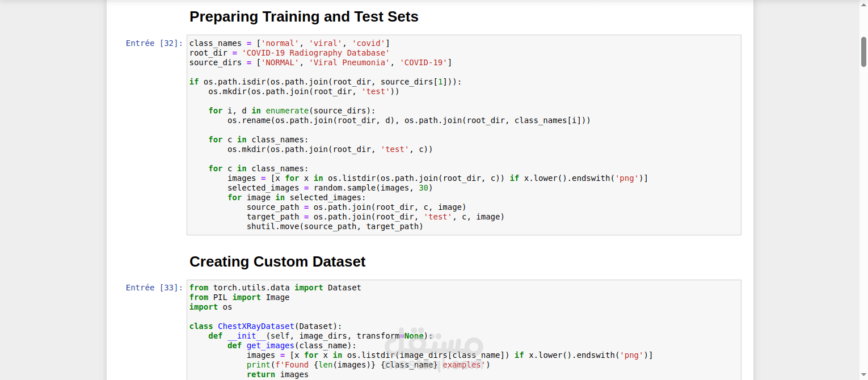Click the source_dirs list line

click(x=321, y=62)
